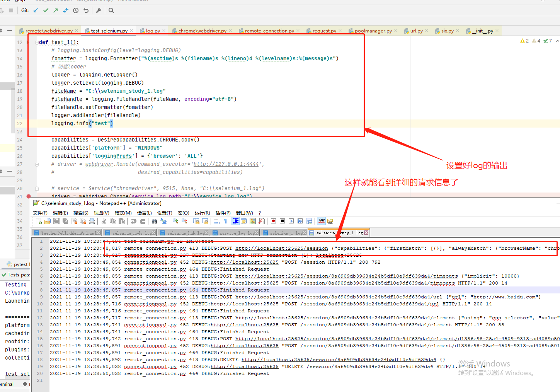Viewport: 560px width, 392px height.
Task: Toggle breakpoint on line 31 gutter
Action: click(29, 196)
